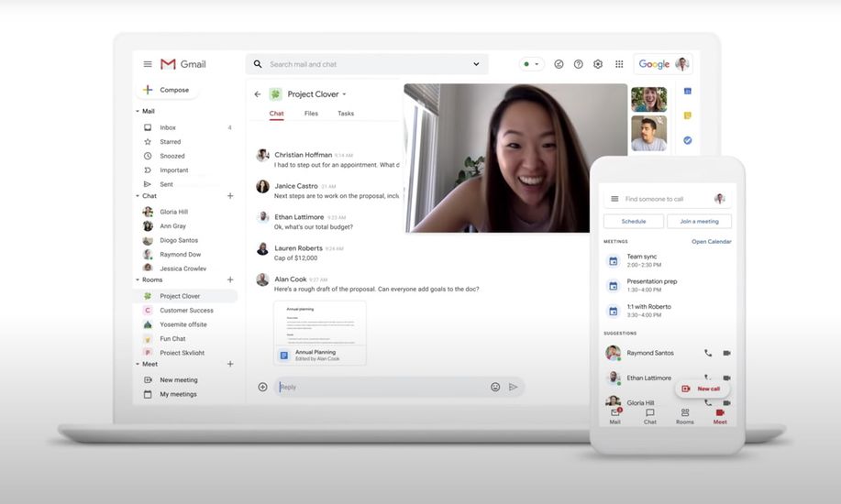841x504 pixels.
Task: Click the search magnifier icon
Action: [x=258, y=64]
